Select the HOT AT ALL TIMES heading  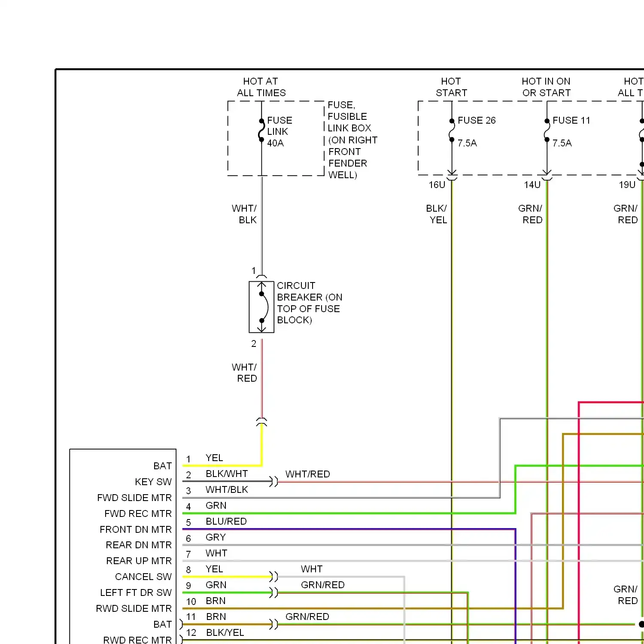261,87
